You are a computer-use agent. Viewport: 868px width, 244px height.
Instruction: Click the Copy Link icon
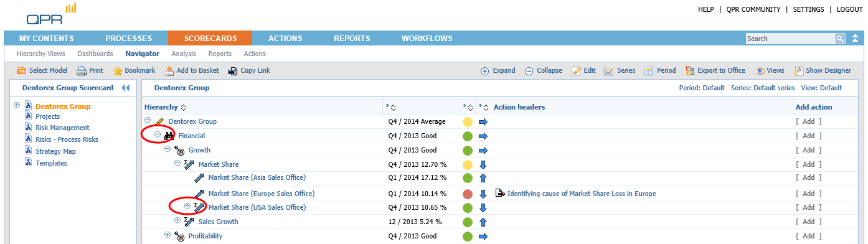click(x=233, y=70)
